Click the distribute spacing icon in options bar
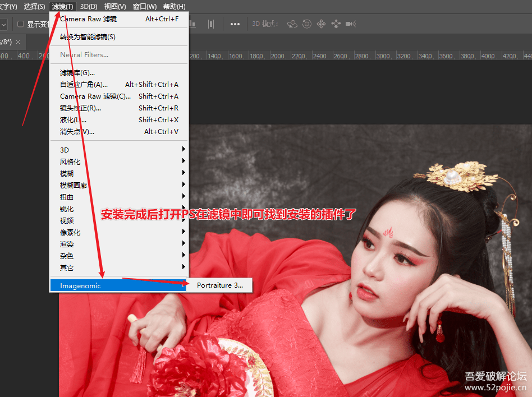 (211, 24)
